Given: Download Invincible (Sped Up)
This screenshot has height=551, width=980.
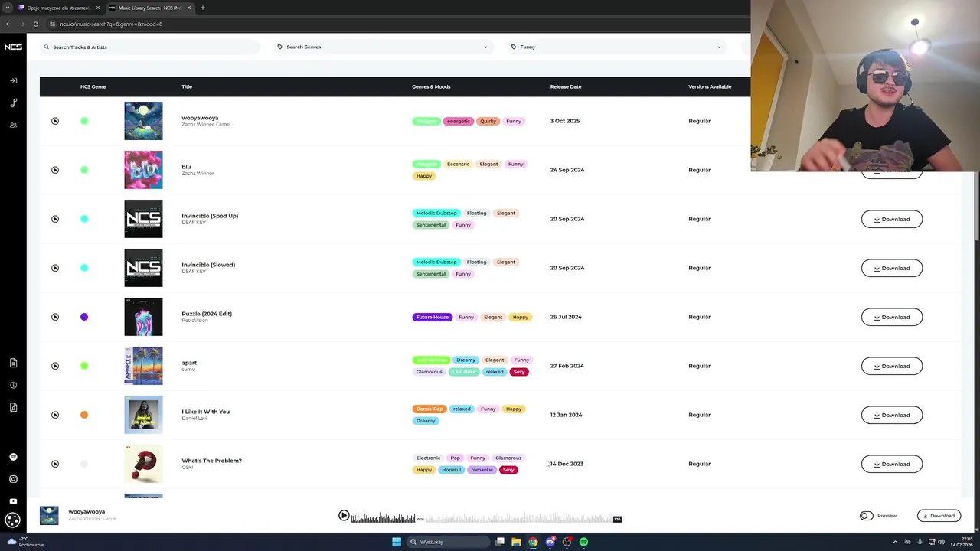Looking at the screenshot, I should (892, 219).
